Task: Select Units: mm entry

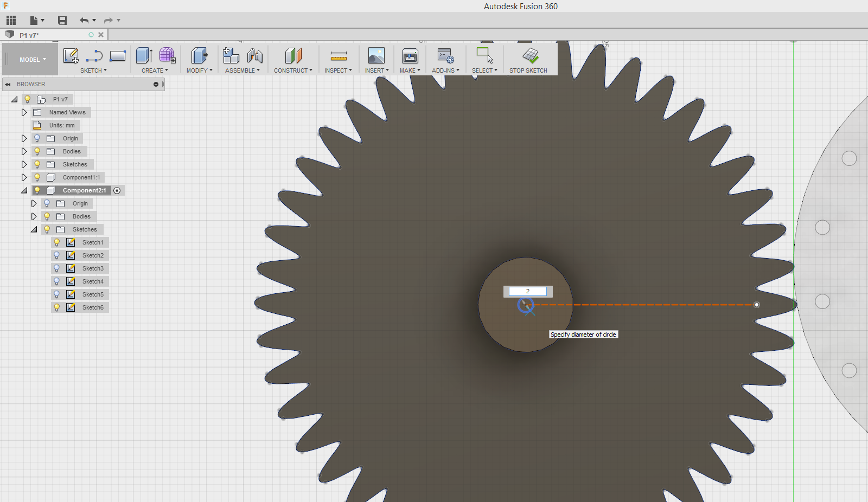Action: tap(62, 125)
